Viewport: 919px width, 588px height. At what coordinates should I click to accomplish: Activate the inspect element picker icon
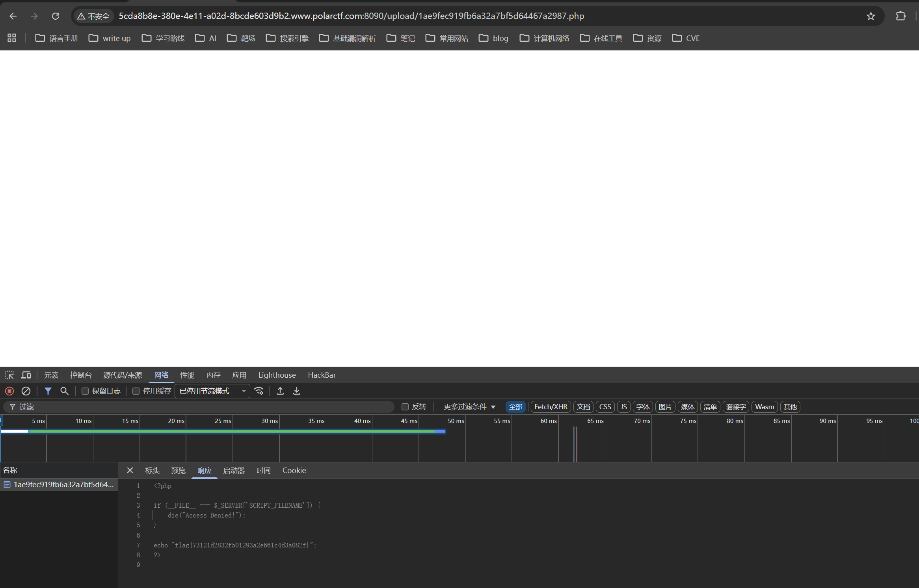tap(9, 375)
